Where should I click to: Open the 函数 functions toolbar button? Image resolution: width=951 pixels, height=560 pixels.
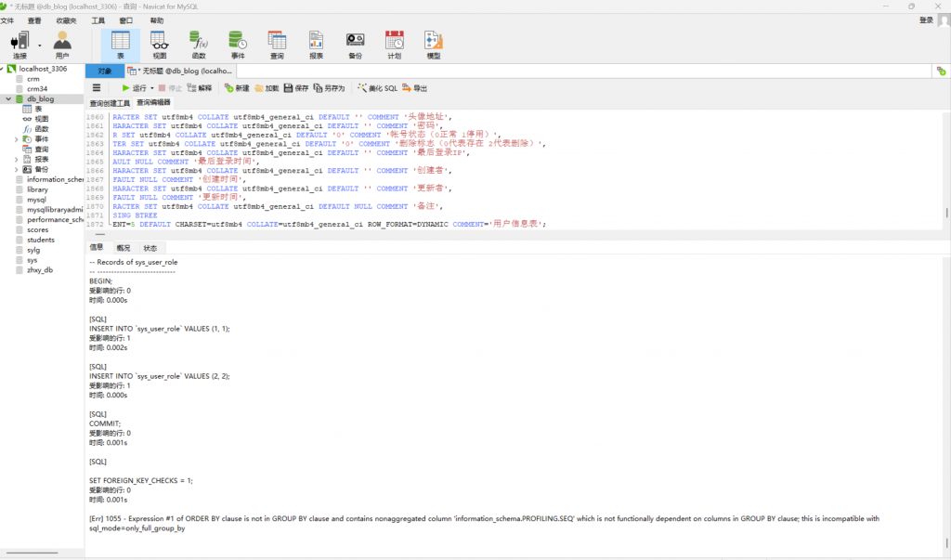point(199,45)
